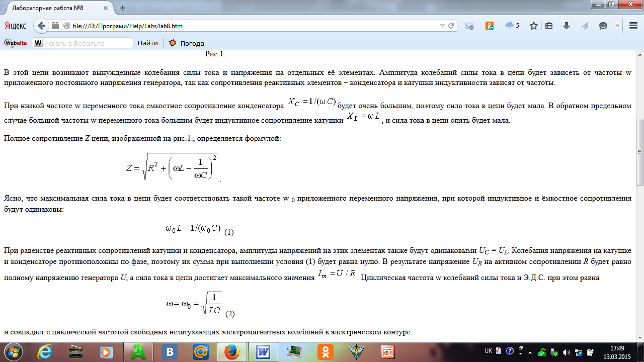Open the volume speaker tray icon
The width and height of the screenshot is (644, 362).
567,352
